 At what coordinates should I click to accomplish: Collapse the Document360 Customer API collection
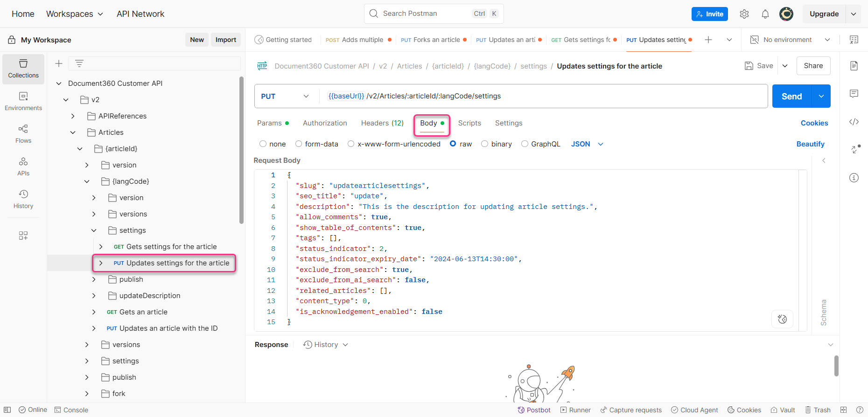(59, 83)
